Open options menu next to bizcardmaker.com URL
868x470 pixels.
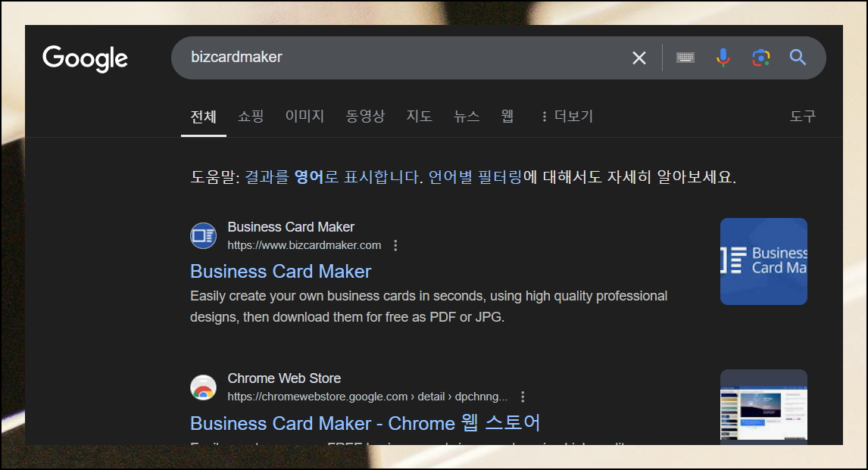point(395,245)
